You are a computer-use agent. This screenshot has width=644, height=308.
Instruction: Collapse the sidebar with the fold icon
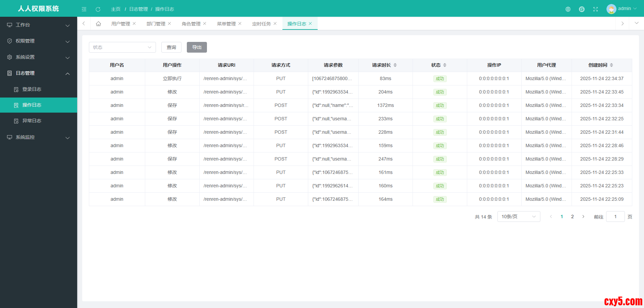tap(84, 9)
